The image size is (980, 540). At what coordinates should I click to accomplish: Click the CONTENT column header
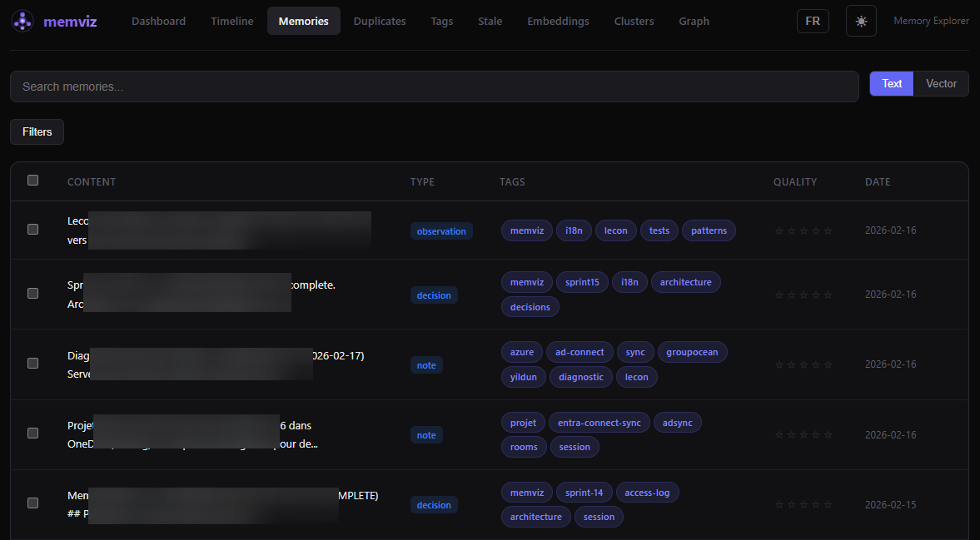pyautogui.click(x=92, y=181)
